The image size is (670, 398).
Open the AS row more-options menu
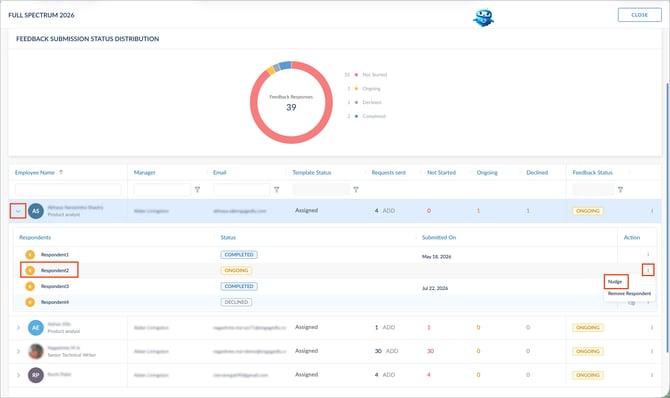[x=652, y=211]
